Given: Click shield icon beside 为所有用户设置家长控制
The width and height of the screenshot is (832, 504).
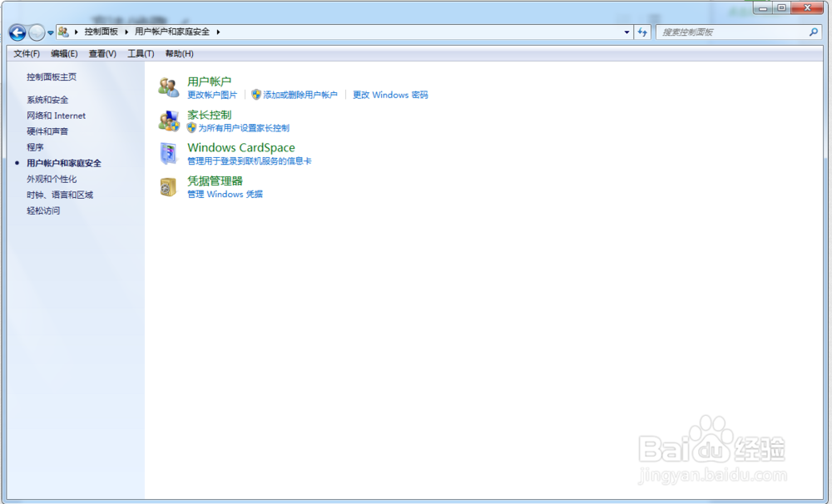Looking at the screenshot, I should coord(191,127).
